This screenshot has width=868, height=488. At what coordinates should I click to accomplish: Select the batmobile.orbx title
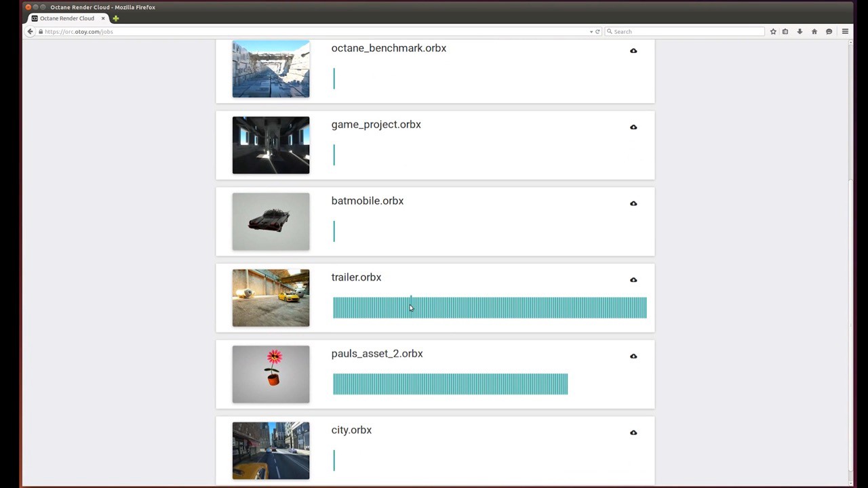click(x=367, y=201)
